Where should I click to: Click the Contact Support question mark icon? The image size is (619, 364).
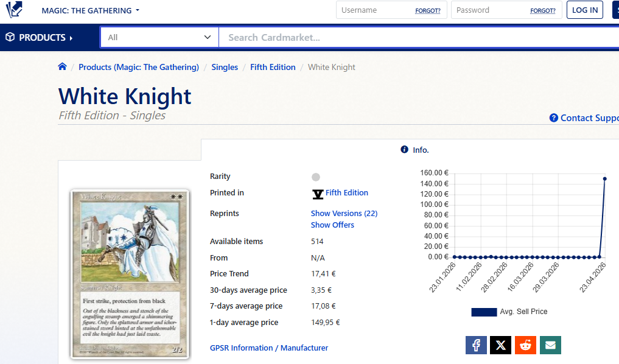554,118
